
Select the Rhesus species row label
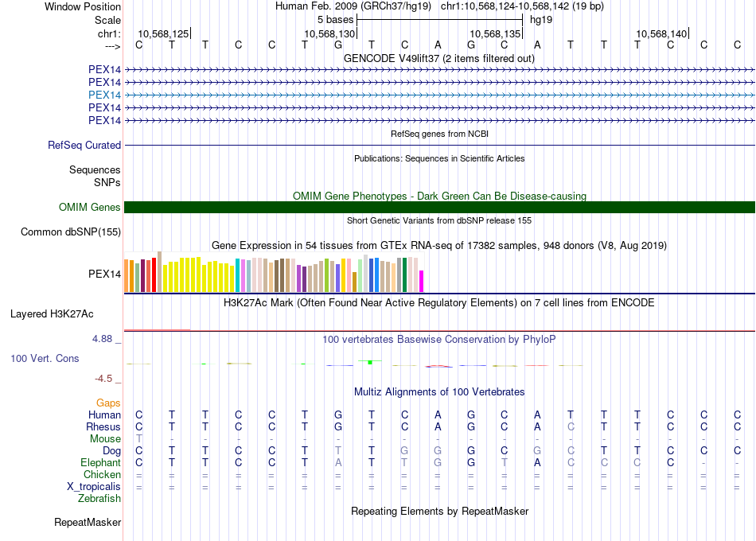click(x=103, y=427)
